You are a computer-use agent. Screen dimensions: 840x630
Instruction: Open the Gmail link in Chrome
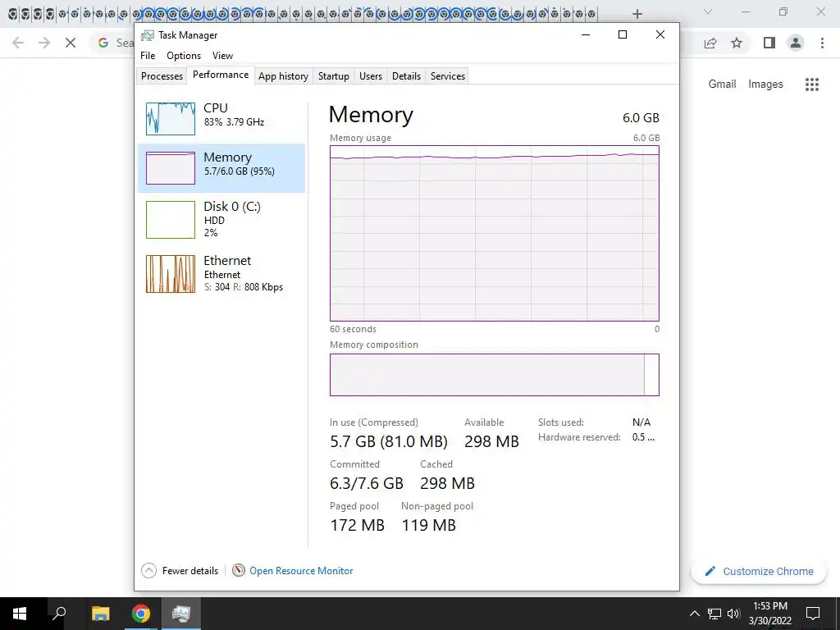click(x=722, y=84)
